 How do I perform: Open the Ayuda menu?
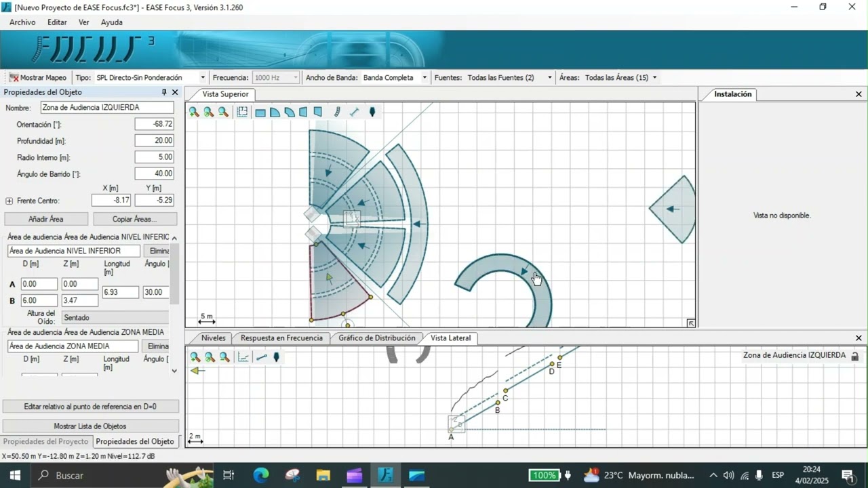112,22
